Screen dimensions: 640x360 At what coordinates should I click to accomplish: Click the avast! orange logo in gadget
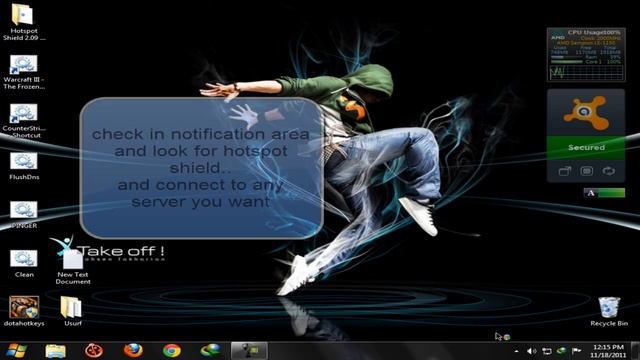(586, 113)
